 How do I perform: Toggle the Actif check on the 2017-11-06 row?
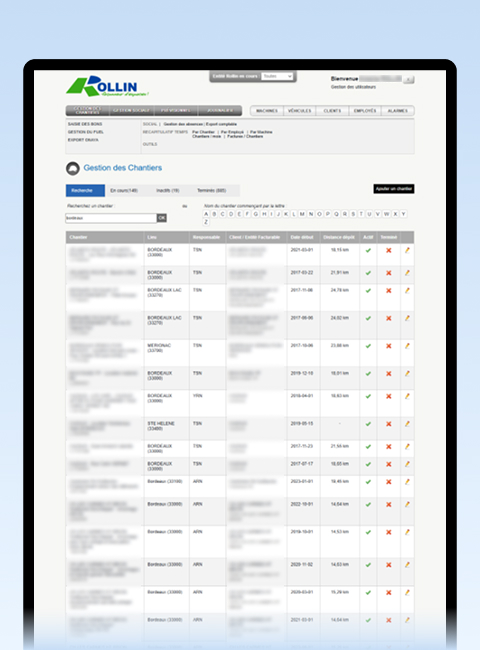pos(368,291)
